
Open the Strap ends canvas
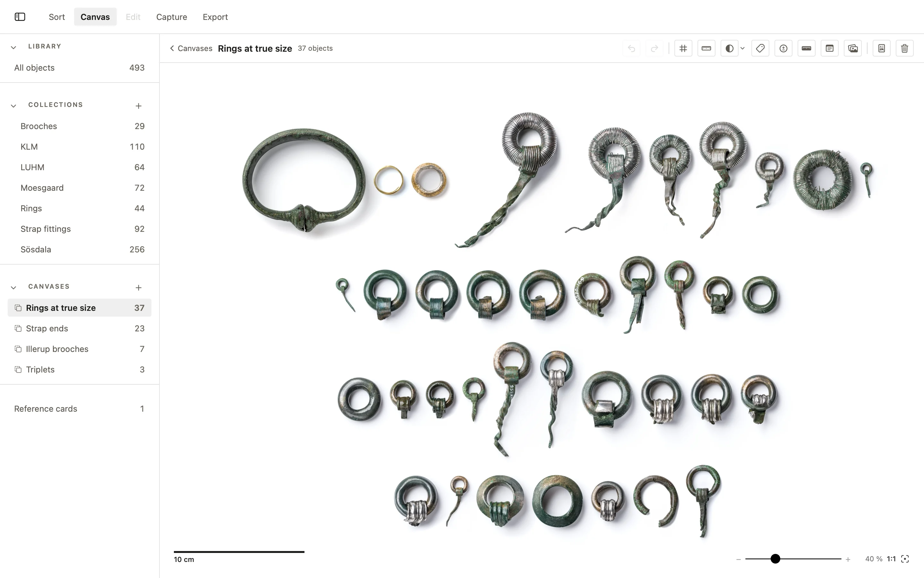(80, 328)
